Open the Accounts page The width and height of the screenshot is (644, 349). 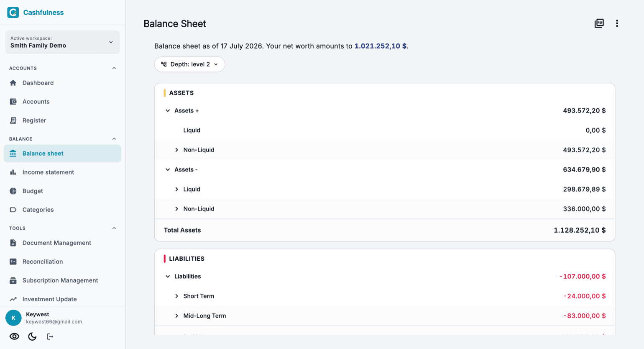(62, 102)
